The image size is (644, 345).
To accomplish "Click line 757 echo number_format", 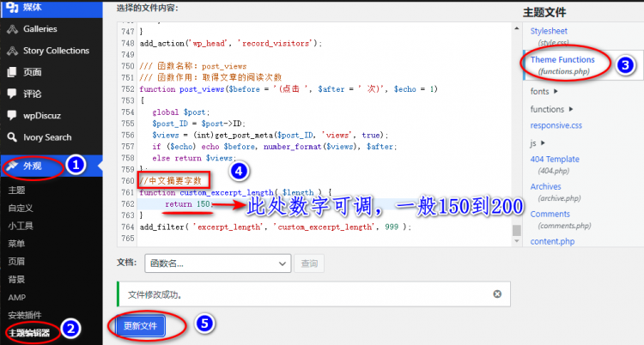I will click(275, 147).
